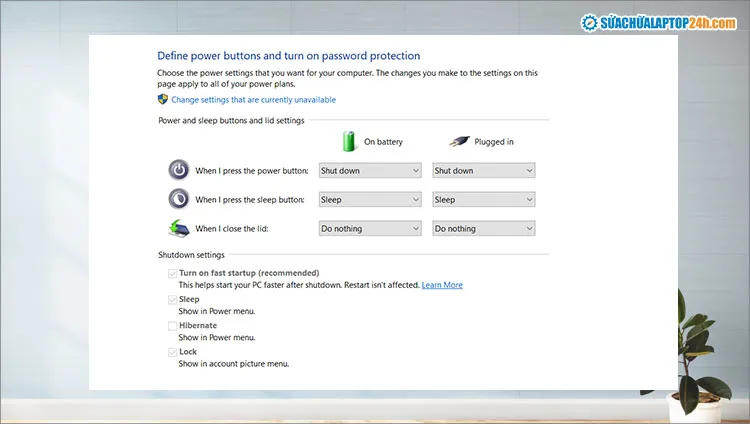Click Change settings that are currently unavailable
This screenshot has width=750, height=424.
click(x=253, y=100)
